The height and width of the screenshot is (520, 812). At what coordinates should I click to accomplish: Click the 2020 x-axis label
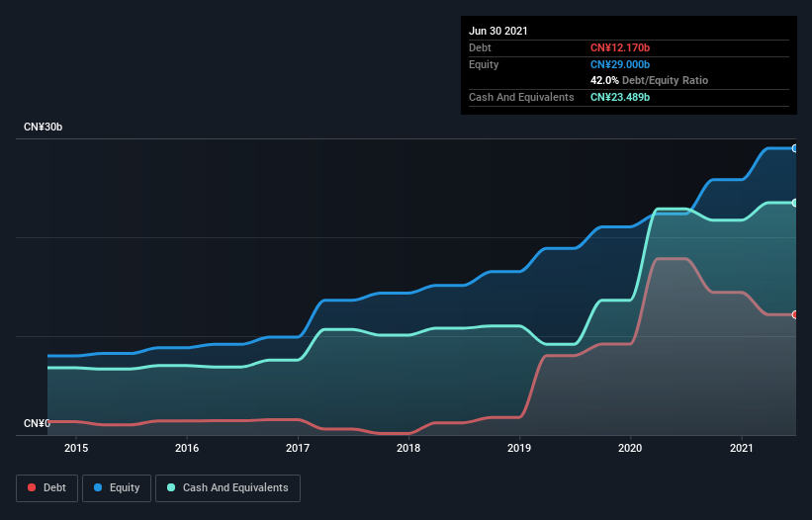pos(630,448)
